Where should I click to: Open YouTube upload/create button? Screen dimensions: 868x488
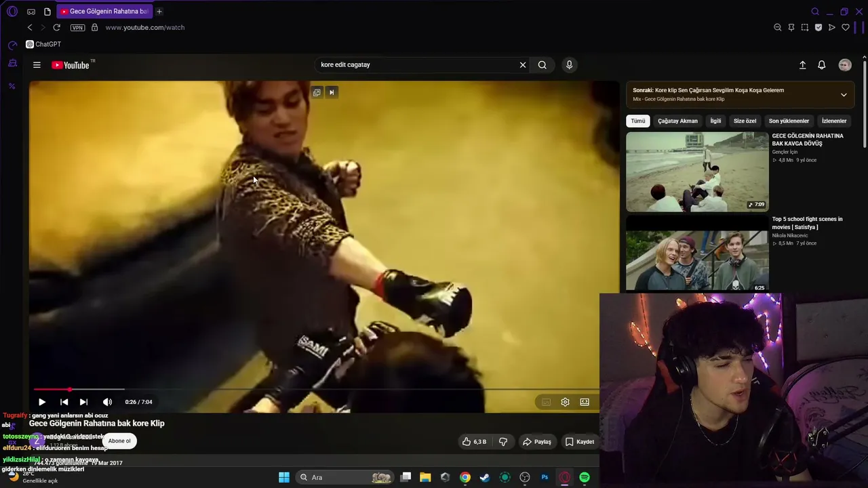[802, 65]
